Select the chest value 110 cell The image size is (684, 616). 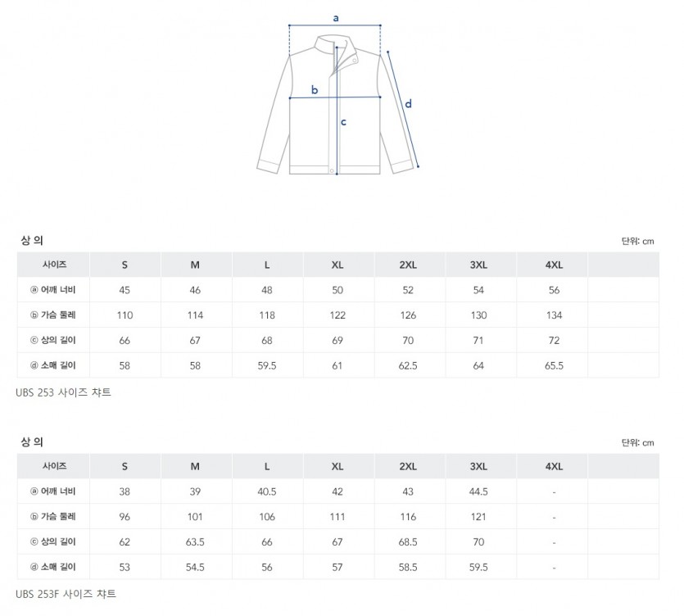click(x=125, y=315)
